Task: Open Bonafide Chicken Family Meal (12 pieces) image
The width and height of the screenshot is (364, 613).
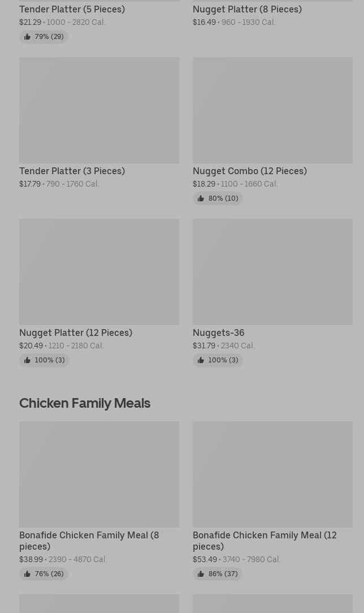Action: click(x=272, y=474)
